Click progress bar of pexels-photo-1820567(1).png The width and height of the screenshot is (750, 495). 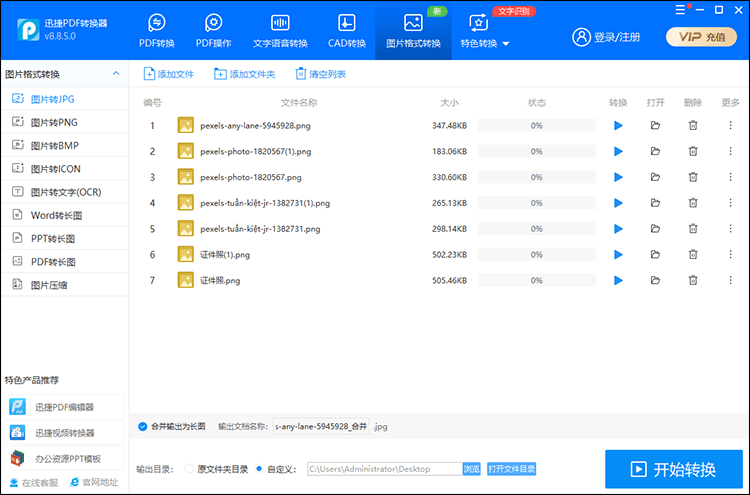[x=537, y=152]
